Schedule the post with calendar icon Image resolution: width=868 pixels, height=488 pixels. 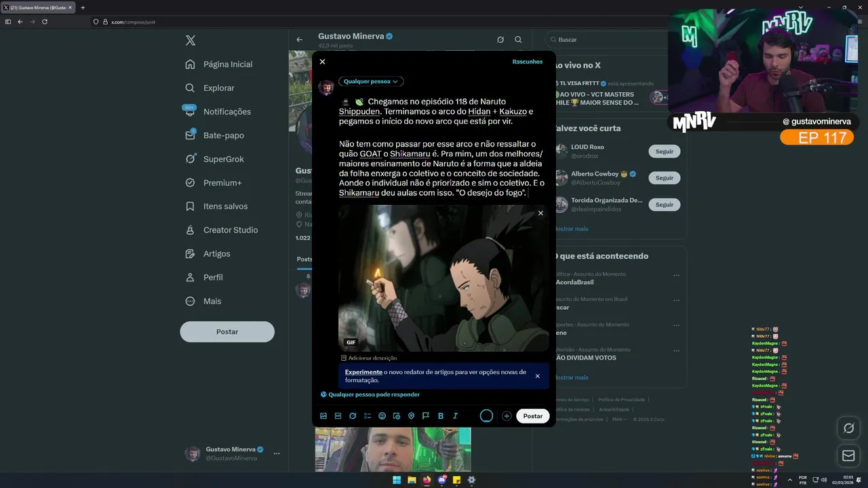pyautogui.click(x=397, y=416)
